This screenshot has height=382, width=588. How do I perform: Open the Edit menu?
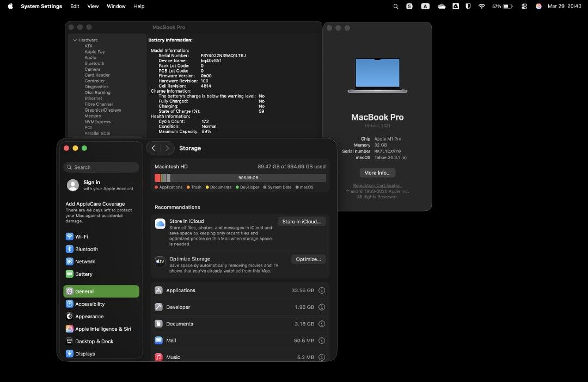tap(75, 7)
